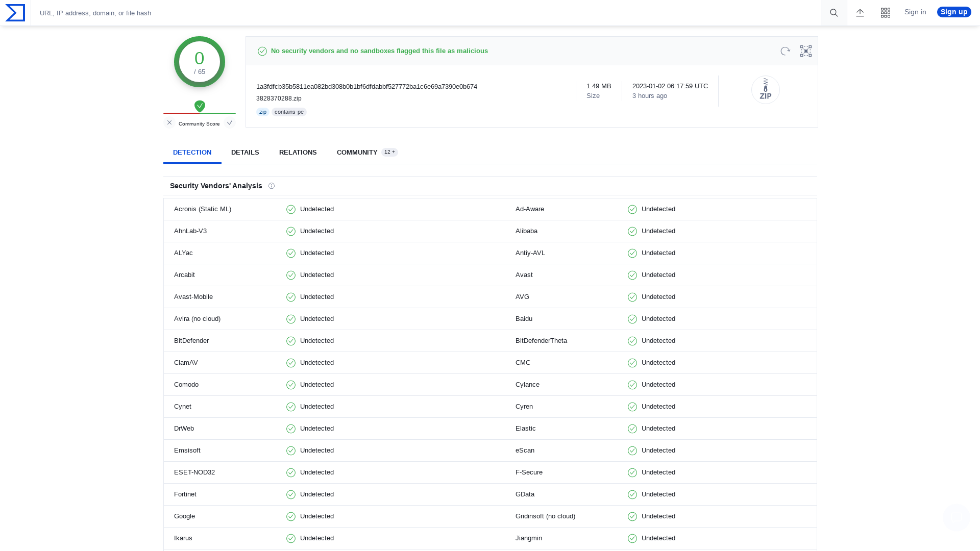Click the file SHA-256 hash text
The image size is (980, 551).
(366, 87)
